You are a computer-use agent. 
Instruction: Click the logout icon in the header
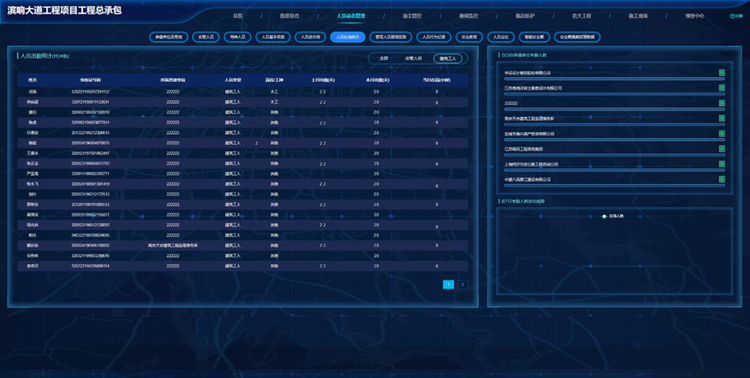pyautogui.click(x=732, y=16)
